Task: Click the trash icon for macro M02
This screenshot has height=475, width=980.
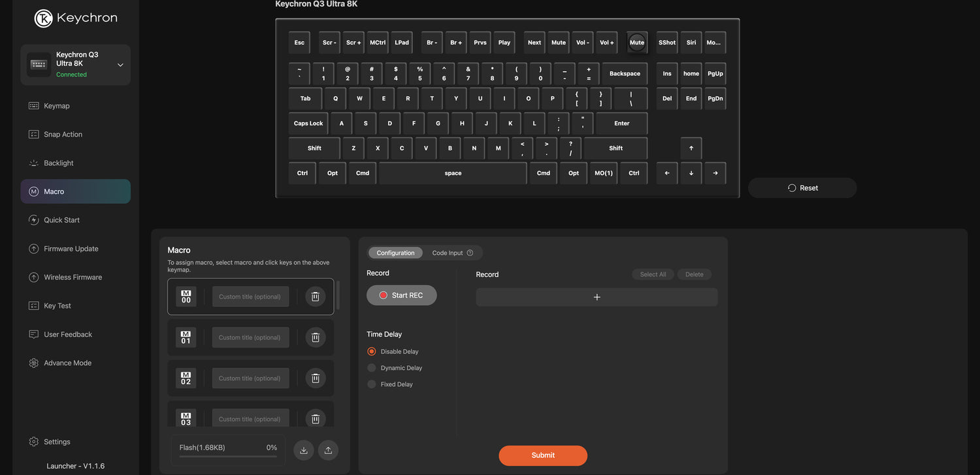Action: pyautogui.click(x=315, y=378)
